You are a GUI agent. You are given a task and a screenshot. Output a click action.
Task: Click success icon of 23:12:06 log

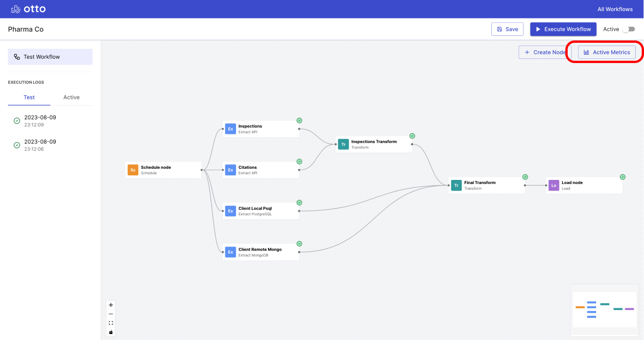point(17,145)
